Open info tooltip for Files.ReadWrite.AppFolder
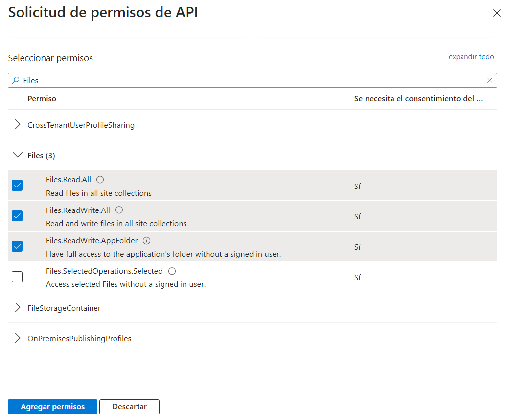The height and width of the screenshot is (420, 508). pos(147,241)
